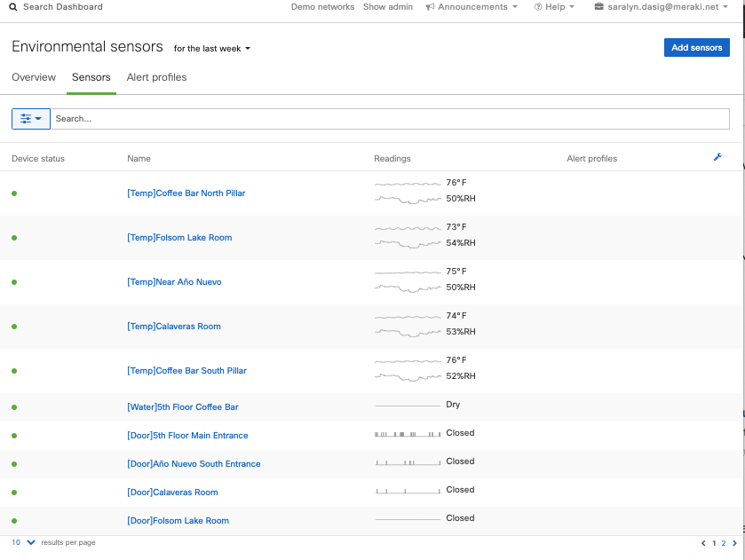Click the Add sensors button
The height and width of the screenshot is (560, 745).
tap(696, 47)
